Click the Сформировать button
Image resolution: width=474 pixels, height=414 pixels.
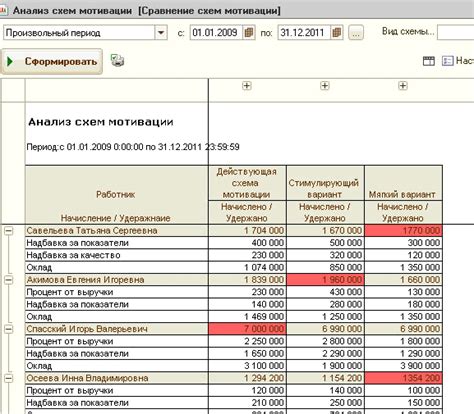click(x=52, y=62)
